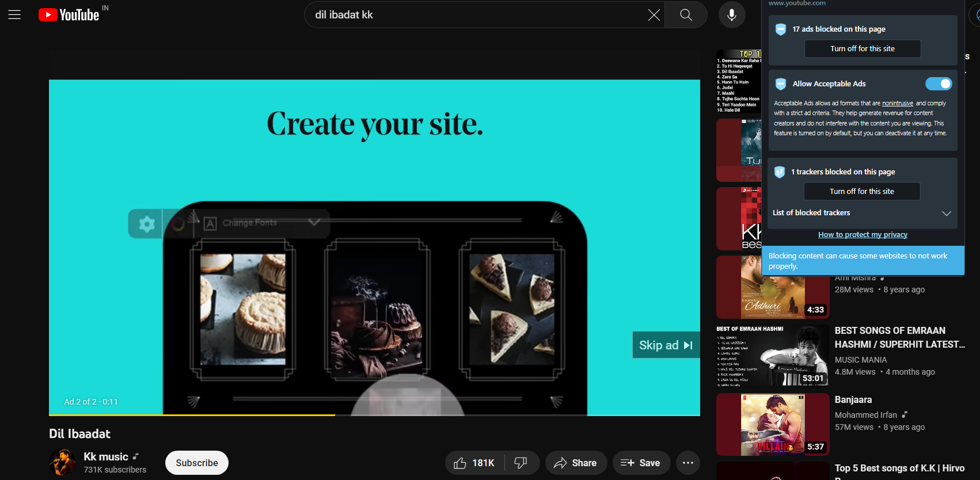Expand the List of blocked trackers chevron
The width and height of the screenshot is (980, 480).
click(946, 214)
